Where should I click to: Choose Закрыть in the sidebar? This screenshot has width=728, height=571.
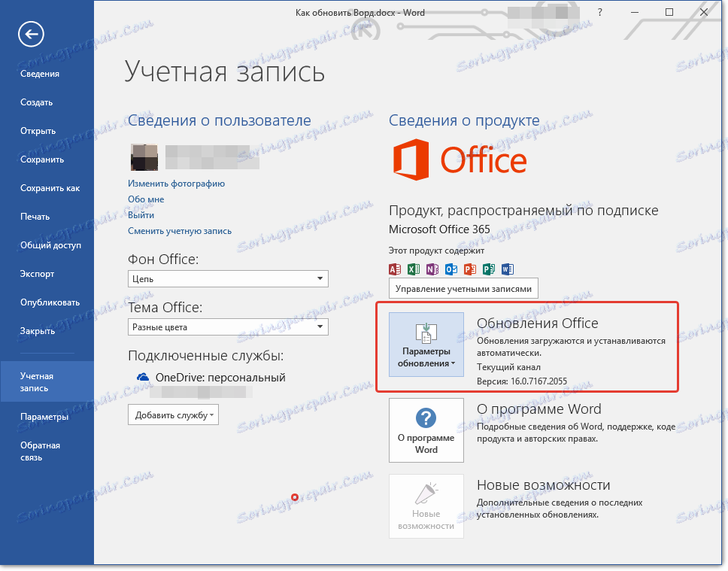click(x=38, y=331)
